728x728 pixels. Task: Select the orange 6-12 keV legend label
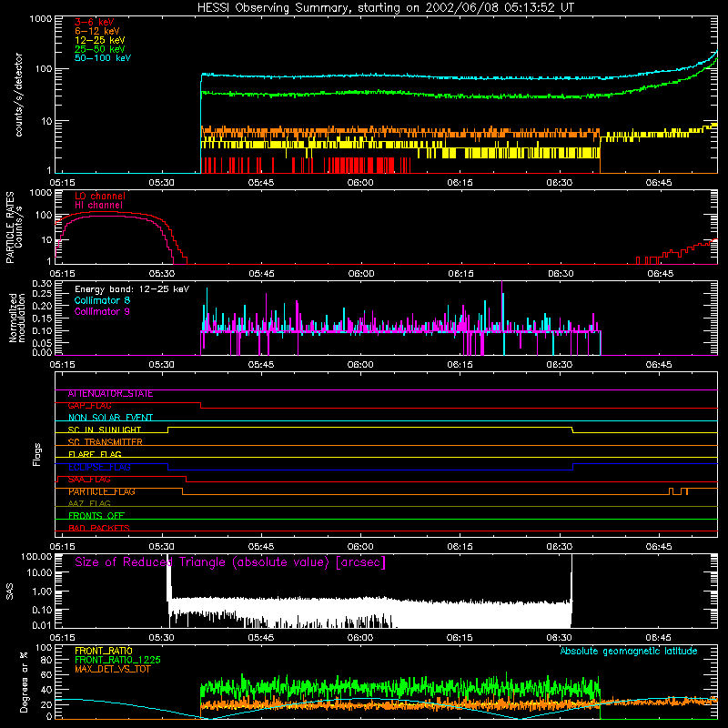tap(97, 31)
